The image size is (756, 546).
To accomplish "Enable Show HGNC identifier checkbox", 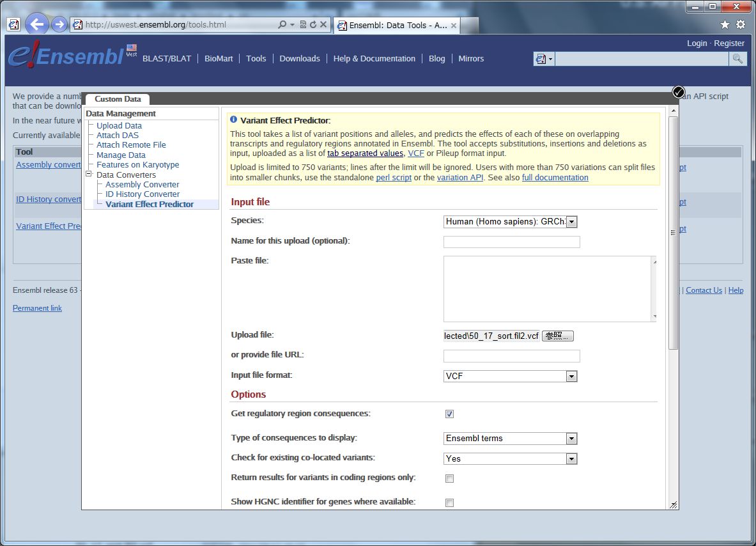I will (x=449, y=503).
